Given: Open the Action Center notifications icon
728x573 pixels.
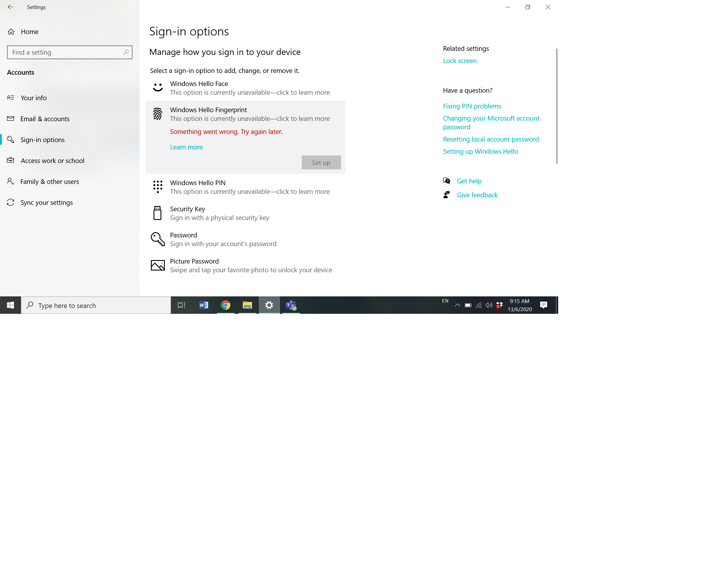Looking at the screenshot, I should tap(543, 305).
